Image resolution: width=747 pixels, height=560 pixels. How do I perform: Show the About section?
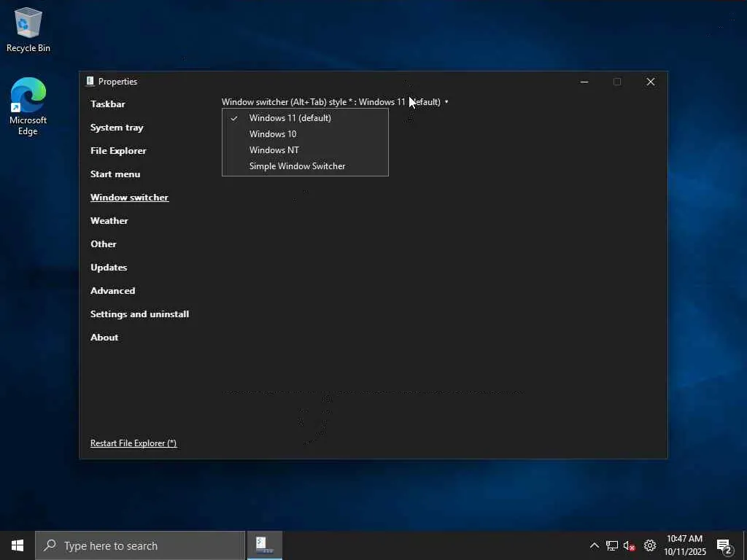click(104, 337)
